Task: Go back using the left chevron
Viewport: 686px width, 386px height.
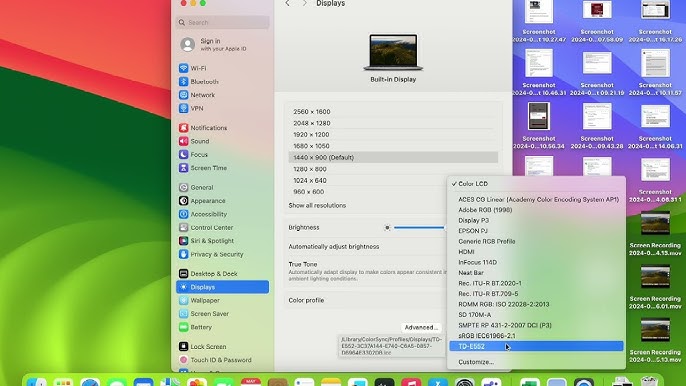Action: tap(287, 4)
